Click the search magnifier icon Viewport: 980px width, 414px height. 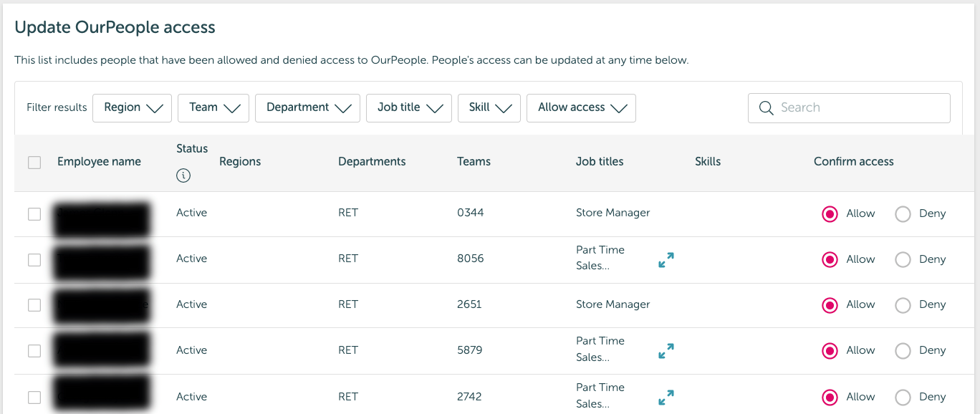(766, 108)
